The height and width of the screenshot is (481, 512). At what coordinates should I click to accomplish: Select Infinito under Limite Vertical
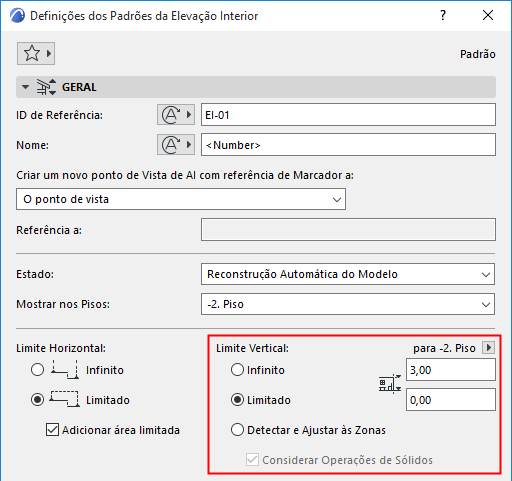click(x=237, y=370)
